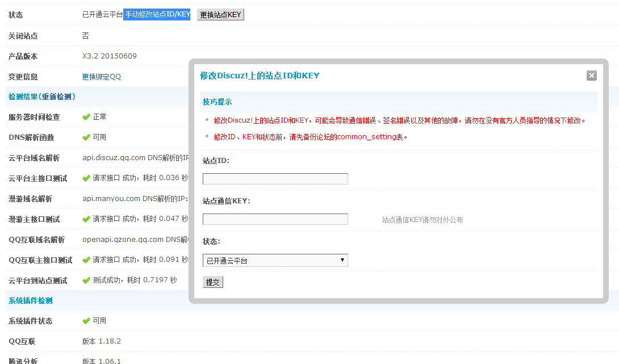This screenshot has width=619, height=364.
Task: Click the 站点通信KEY请勿对外公布 hint text
Action: tap(422, 220)
